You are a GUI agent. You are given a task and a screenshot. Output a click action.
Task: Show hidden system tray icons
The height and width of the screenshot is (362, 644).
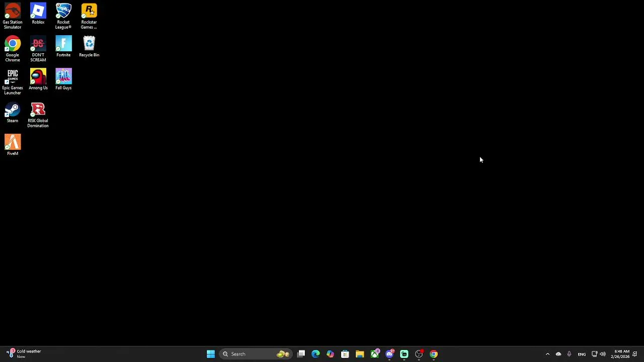(x=548, y=354)
